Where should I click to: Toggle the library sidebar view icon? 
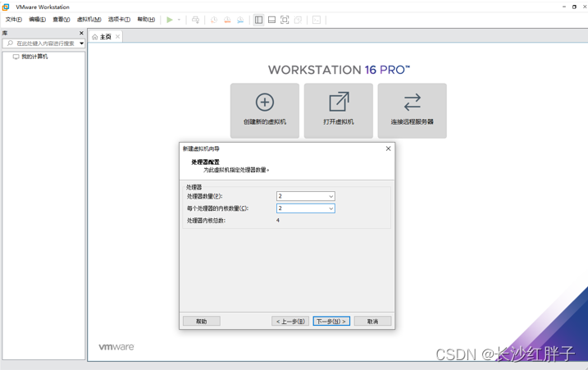[259, 20]
